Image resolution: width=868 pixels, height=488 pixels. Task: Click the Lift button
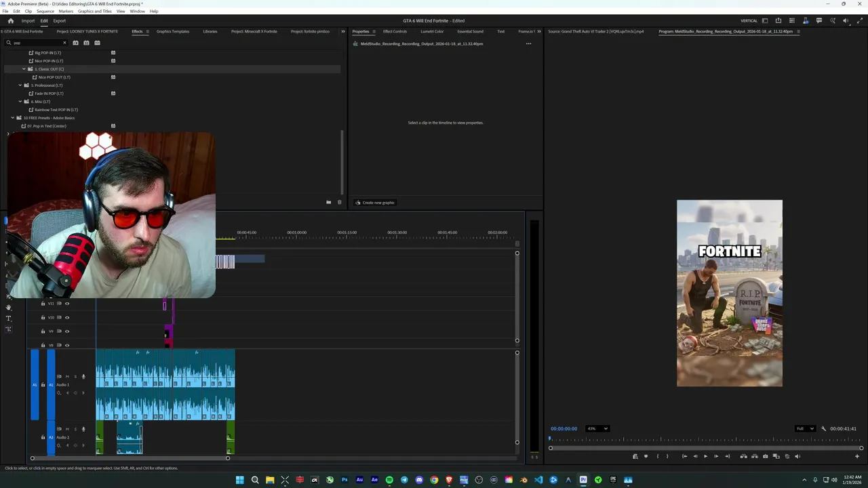[744, 456]
